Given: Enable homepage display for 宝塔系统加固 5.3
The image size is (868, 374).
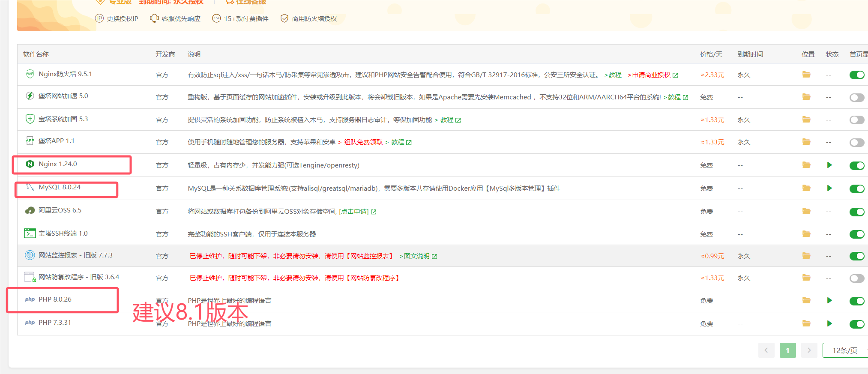Looking at the screenshot, I should 857,120.
